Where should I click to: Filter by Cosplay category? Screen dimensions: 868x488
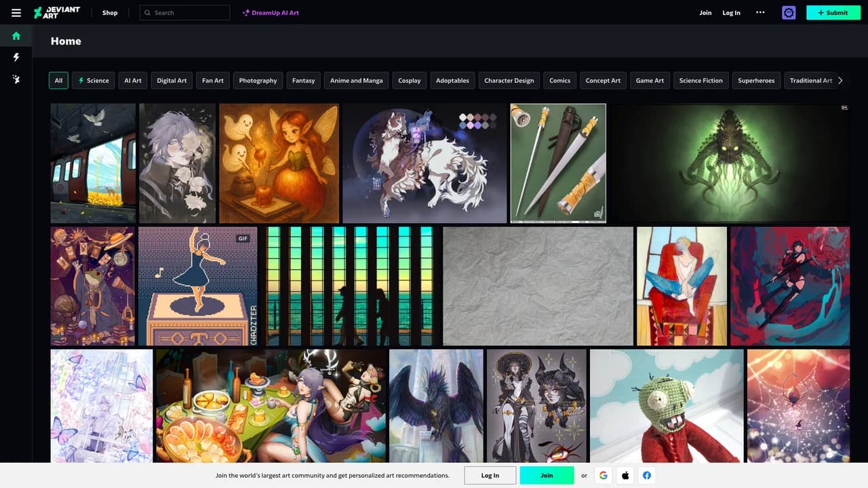click(410, 81)
